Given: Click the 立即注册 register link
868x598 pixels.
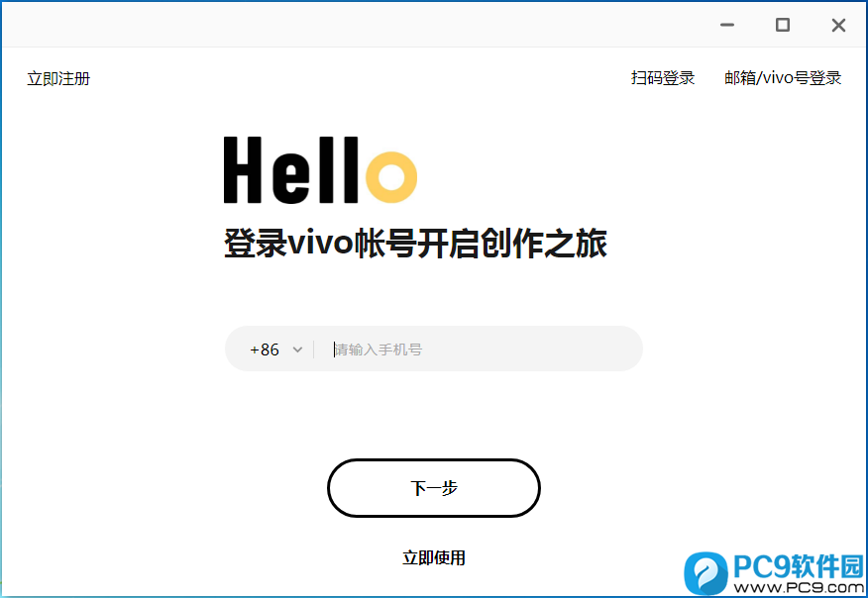Looking at the screenshot, I should point(58,78).
